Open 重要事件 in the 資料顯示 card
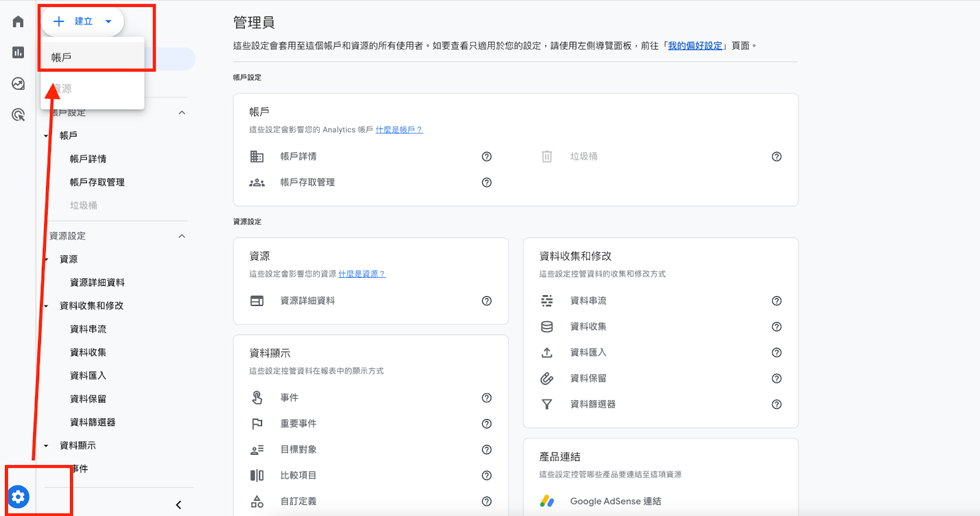Image resolution: width=980 pixels, height=516 pixels. coord(298,424)
